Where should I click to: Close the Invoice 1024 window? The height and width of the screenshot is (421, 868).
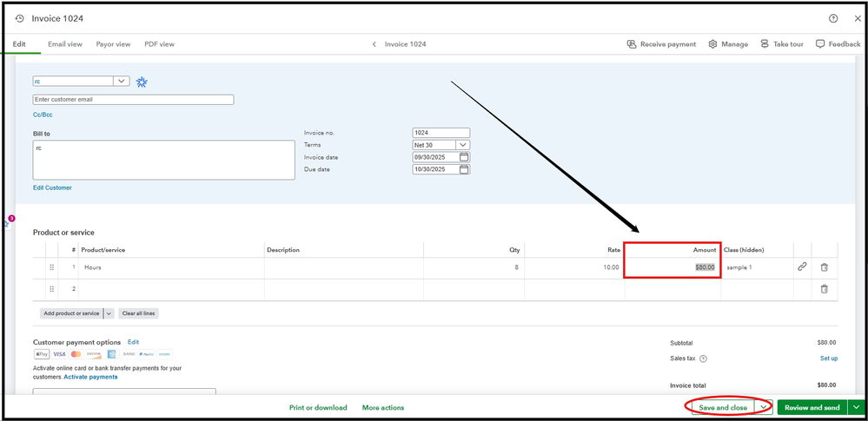click(857, 18)
